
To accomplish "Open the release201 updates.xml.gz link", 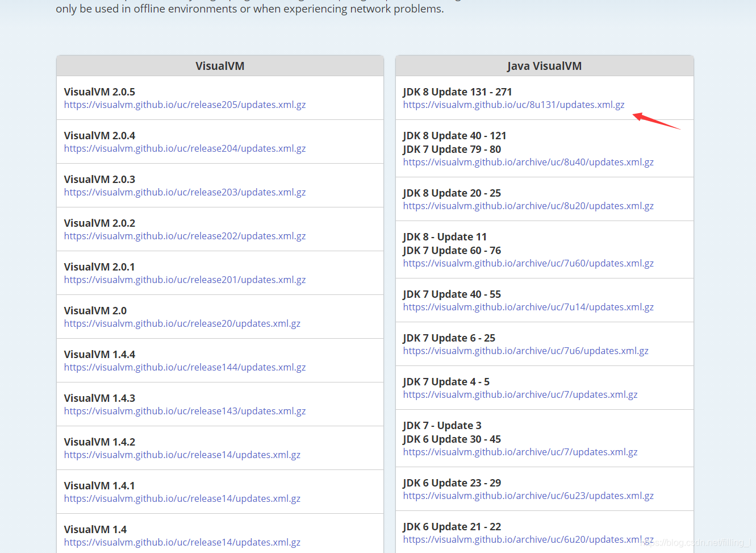I will 185,280.
